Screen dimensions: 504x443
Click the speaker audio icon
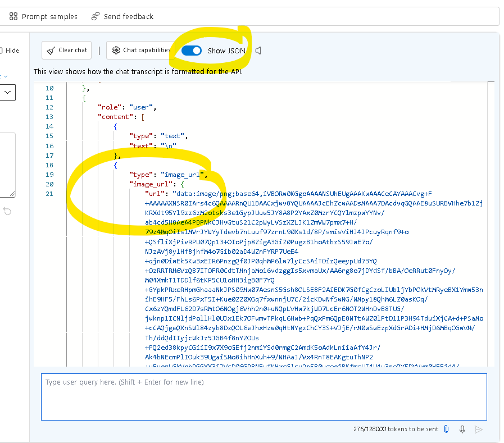pyautogui.click(x=258, y=51)
